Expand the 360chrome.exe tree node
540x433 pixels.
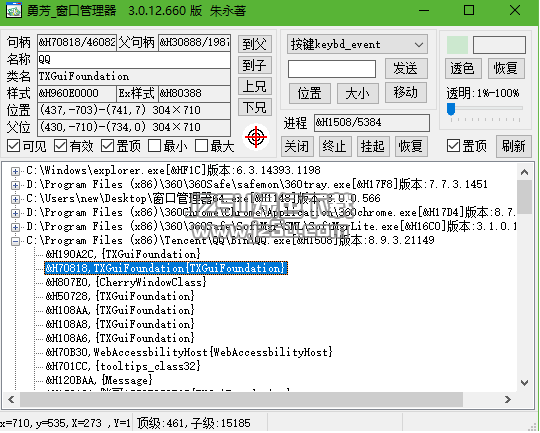pos(15,213)
